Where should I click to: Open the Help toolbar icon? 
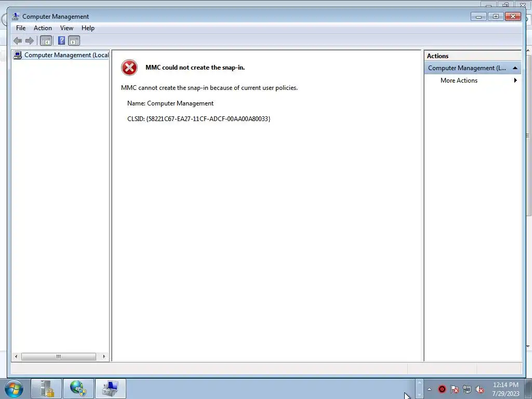[61, 41]
